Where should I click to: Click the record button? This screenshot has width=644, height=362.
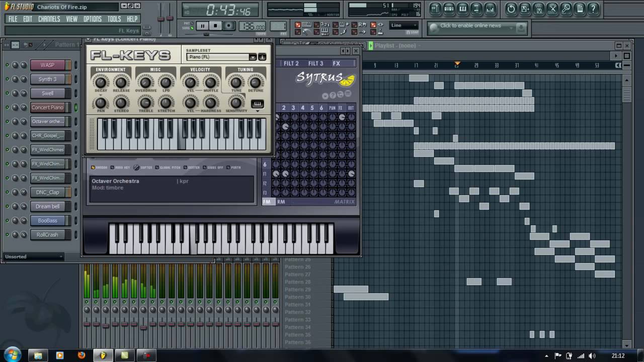coord(228,26)
